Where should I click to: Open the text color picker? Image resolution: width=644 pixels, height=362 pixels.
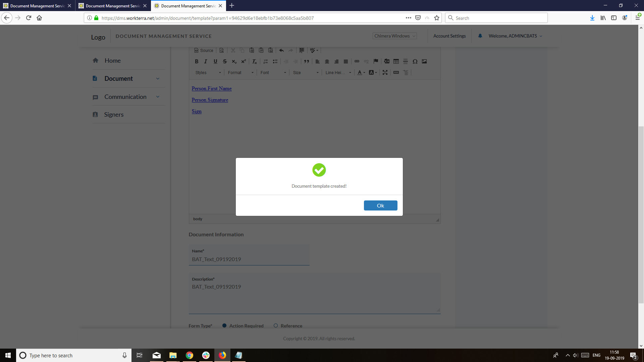pyautogui.click(x=361, y=72)
